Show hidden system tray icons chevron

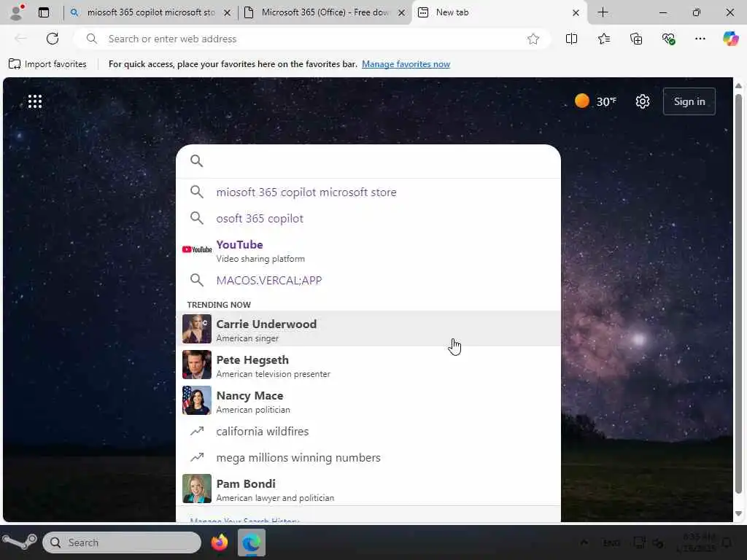tap(584, 542)
